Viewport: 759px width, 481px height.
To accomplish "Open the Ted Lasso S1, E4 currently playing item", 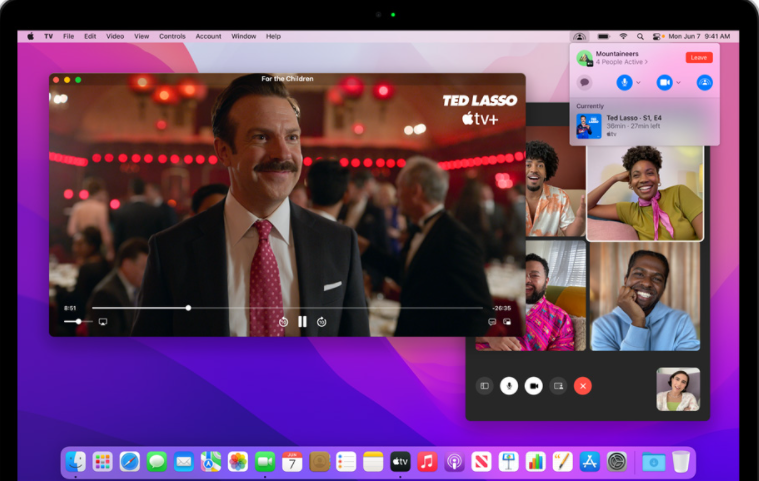I will coord(644,126).
